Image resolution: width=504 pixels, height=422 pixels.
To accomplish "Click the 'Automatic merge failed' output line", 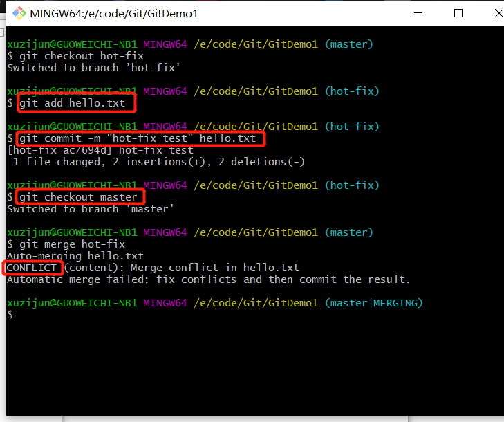I will tap(208, 279).
